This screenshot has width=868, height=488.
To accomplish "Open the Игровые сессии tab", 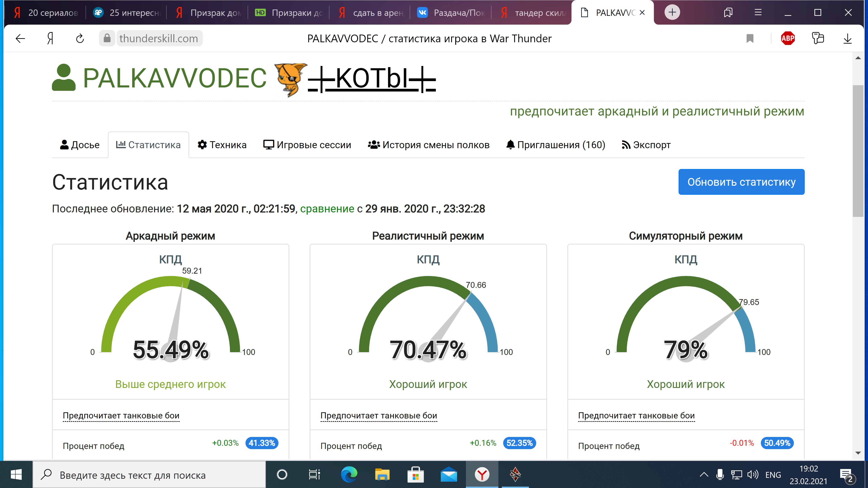I will [307, 145].
